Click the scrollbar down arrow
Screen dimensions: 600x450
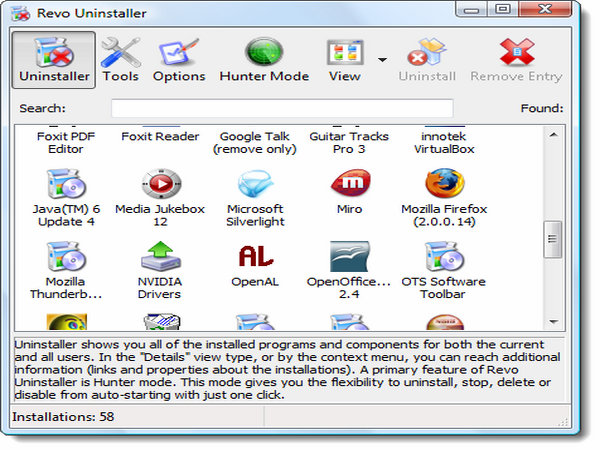click(x=552, y=321)
